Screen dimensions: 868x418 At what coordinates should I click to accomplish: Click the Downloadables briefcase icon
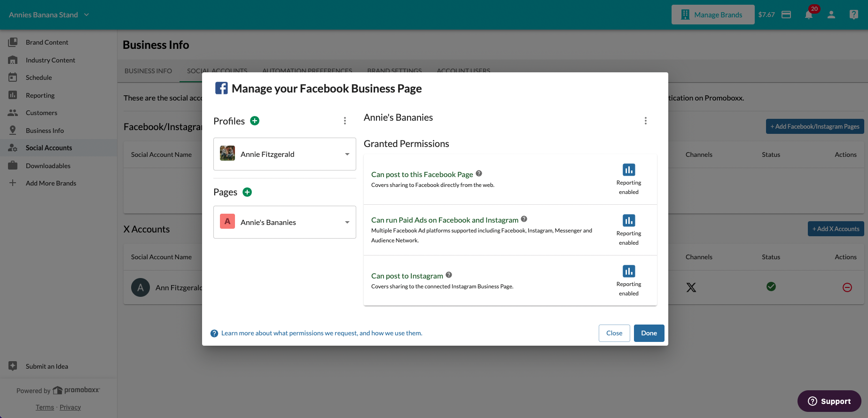pyautogui.click(x=13, y=165)
